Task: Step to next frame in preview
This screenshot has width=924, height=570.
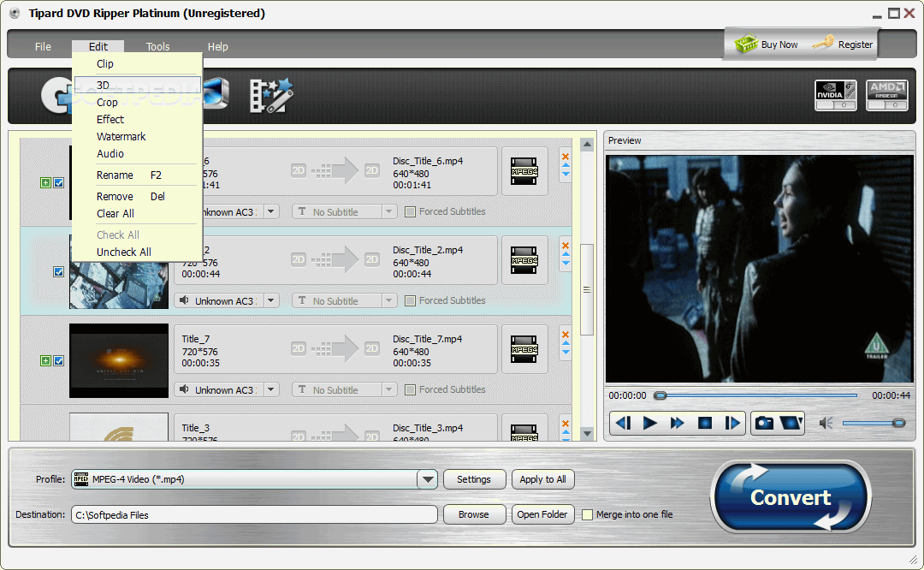Action: (x=731, y=423)
